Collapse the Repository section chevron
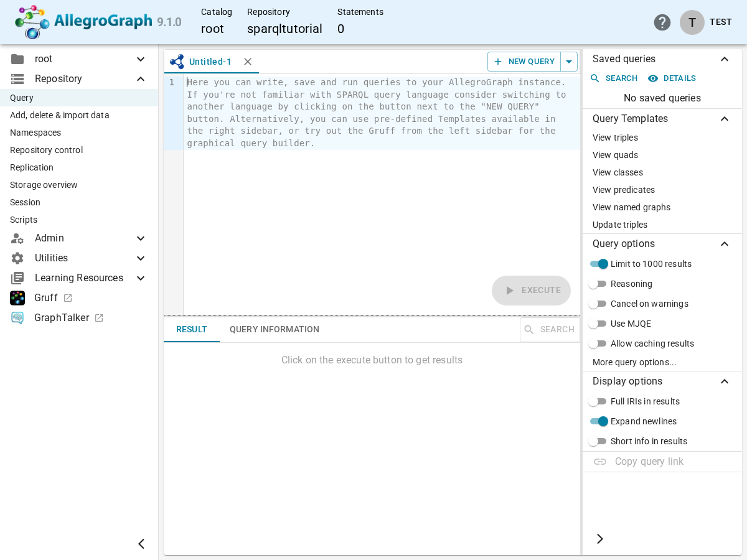747x560 pixels. click(x=141, y=79)
